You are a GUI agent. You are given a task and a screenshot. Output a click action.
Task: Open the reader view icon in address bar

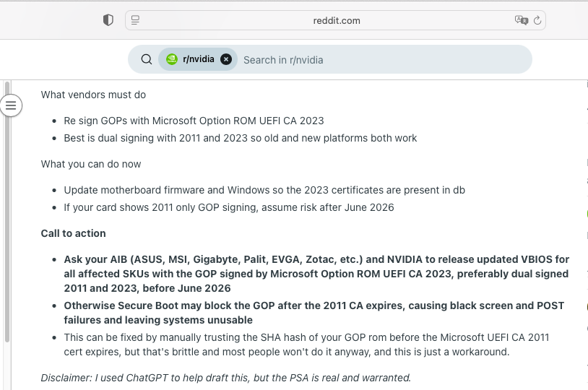(135, 20)
